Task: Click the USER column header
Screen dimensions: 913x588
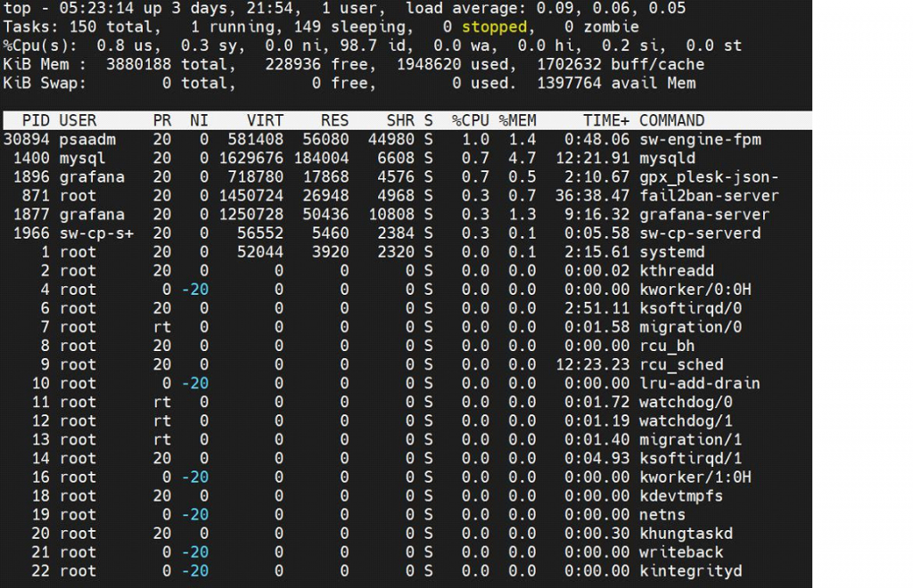Action: tap(75, 120)
